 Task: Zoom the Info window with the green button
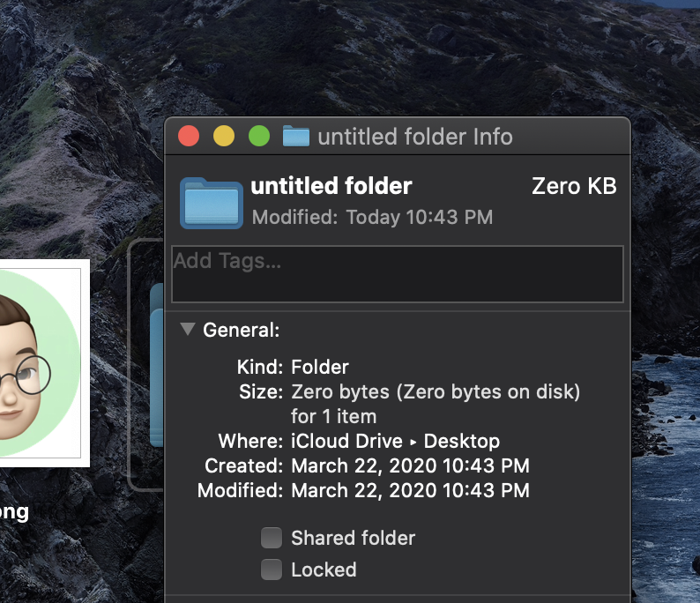[259, 136]
